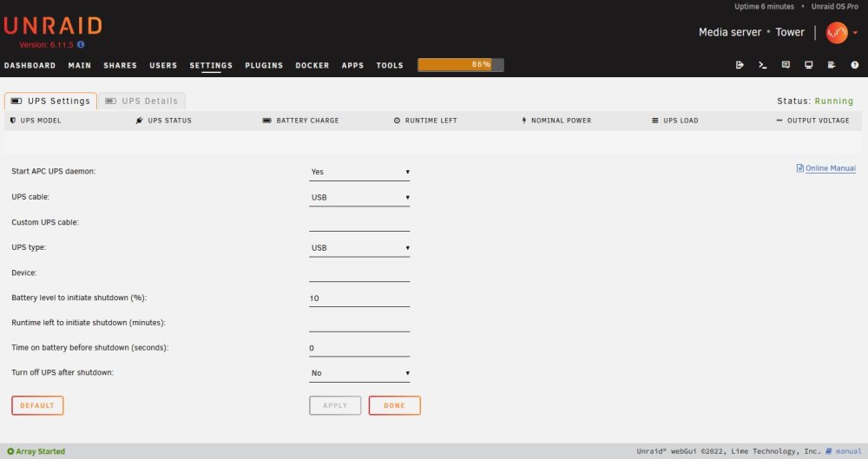868x459 pixels.
Task: Click the Battery Charge battery icon
Action: pos(266,120)
